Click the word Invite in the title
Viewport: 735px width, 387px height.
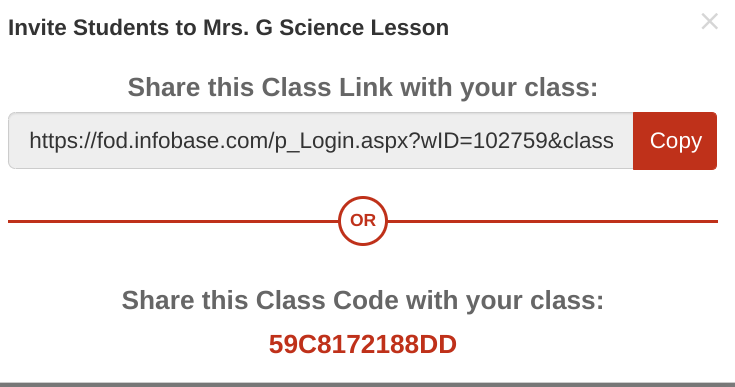tap(38, 28)
